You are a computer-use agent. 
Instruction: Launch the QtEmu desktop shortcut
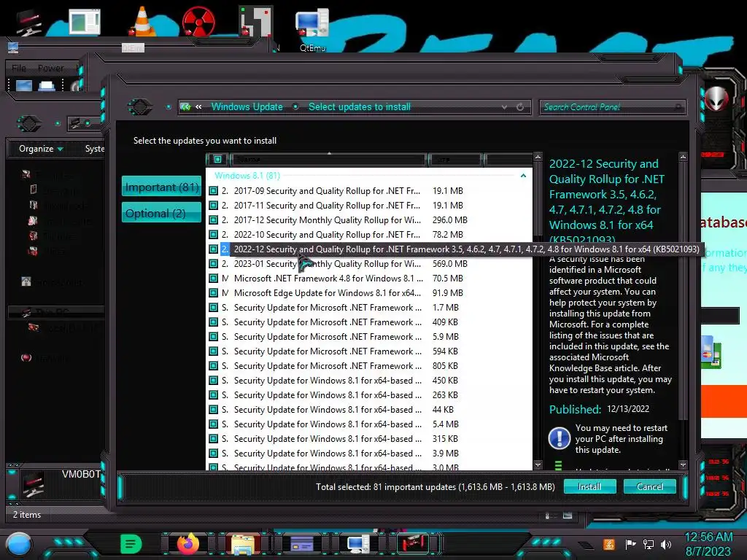click(312, 28)
